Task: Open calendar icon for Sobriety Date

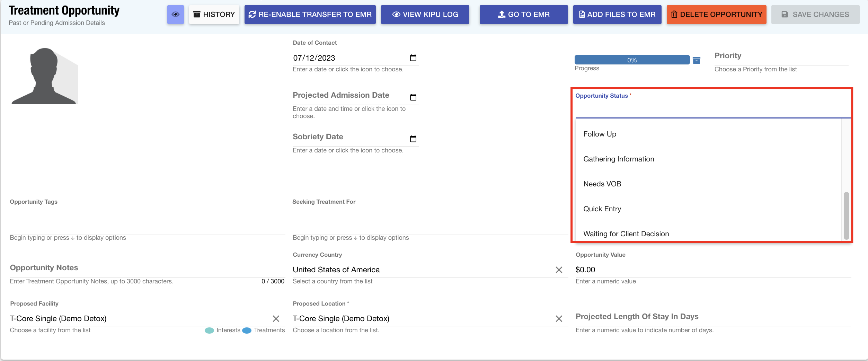Action: tap(413, 139)
